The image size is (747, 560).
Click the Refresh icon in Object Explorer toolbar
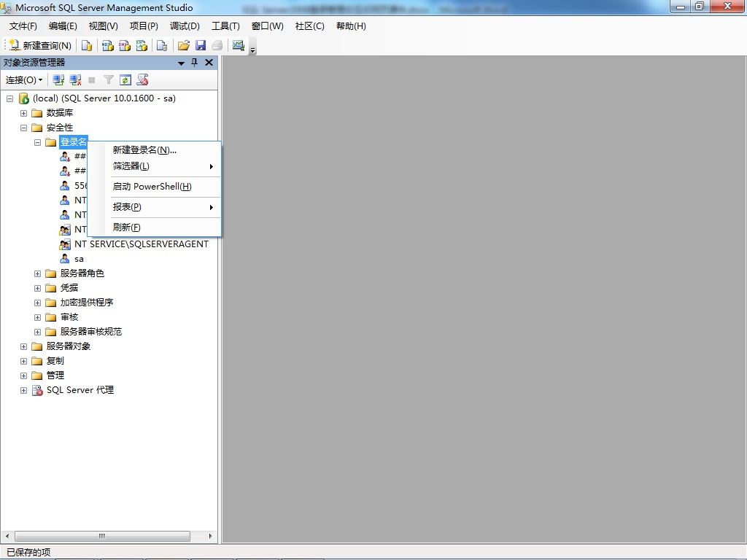125,80
